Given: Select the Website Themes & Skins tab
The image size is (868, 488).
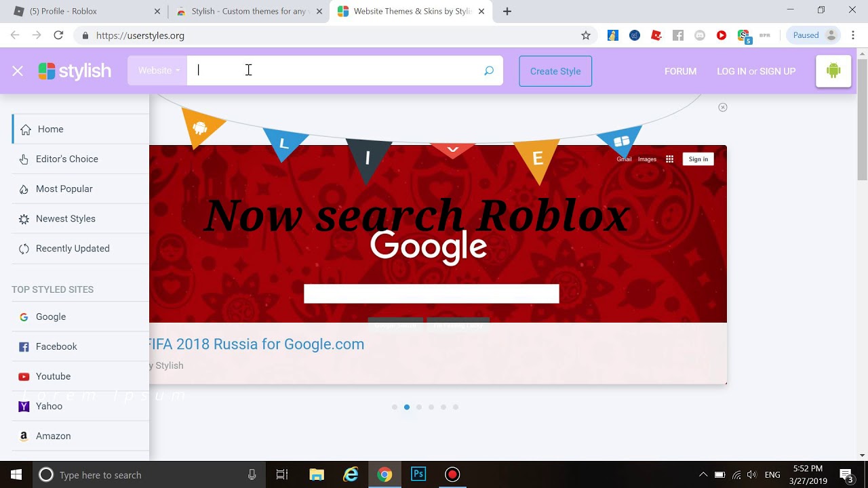Looking at the screenshot, I should [x=412, y=12].
